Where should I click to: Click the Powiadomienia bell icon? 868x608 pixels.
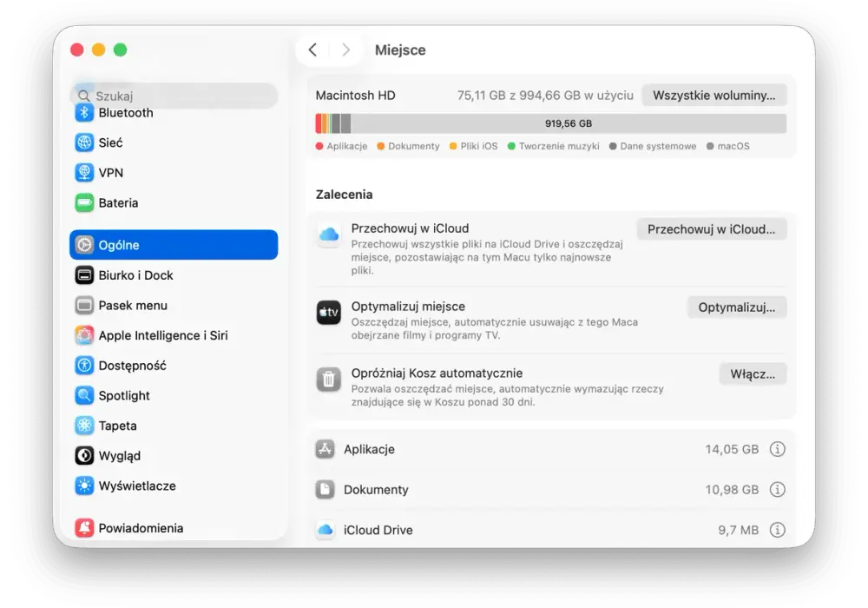[84, 528]
